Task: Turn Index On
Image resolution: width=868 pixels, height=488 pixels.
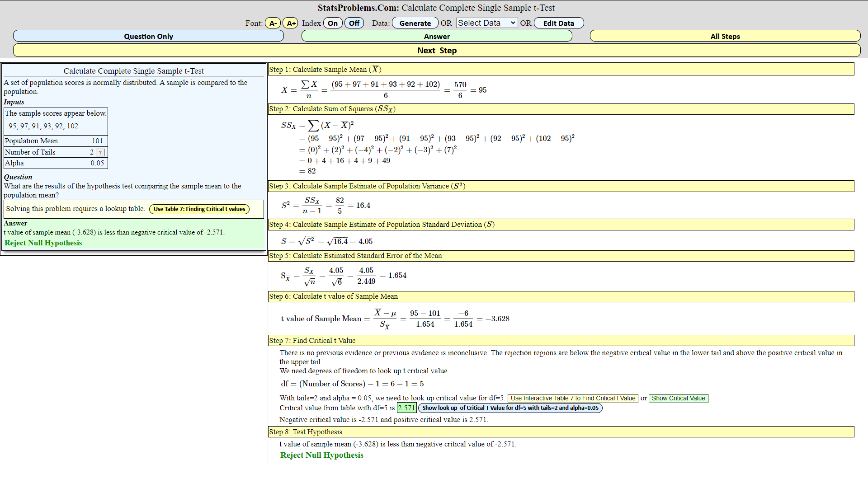Action: (x=333, y=23)
